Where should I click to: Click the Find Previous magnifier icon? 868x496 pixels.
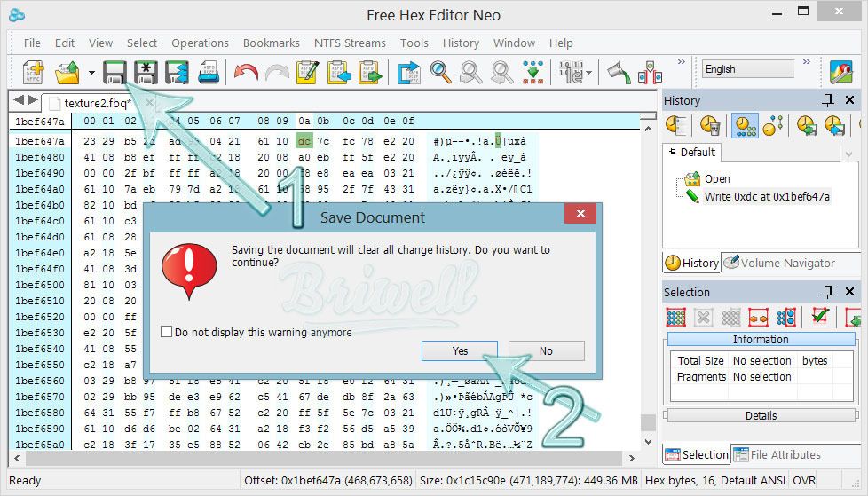click(x=470, y=73)
